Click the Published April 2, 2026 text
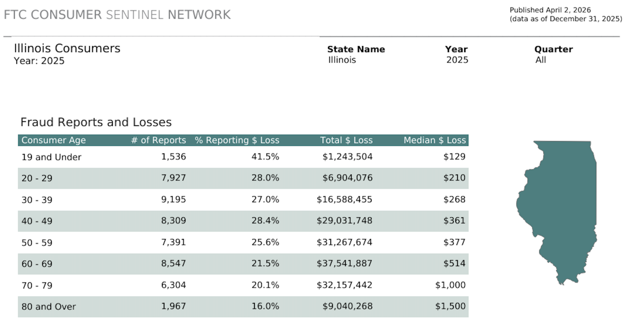644x329 pixels. 550,10
